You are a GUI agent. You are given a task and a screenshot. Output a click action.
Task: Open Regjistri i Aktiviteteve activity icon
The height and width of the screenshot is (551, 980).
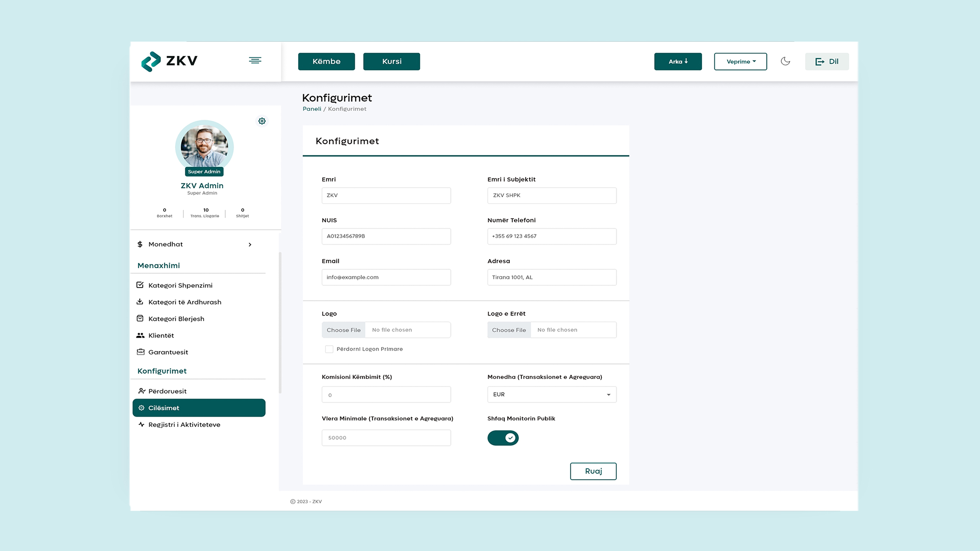click(x=141, y=424)
